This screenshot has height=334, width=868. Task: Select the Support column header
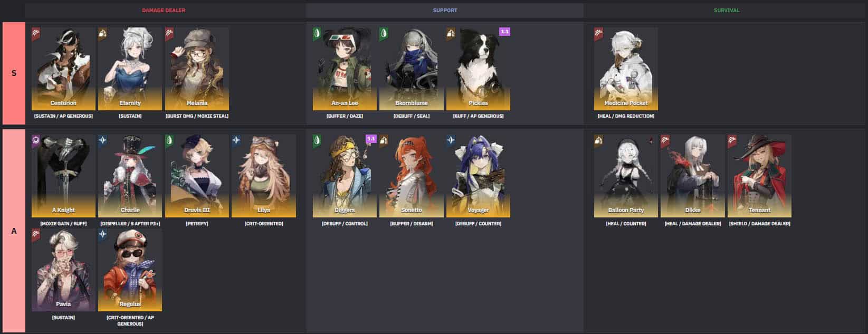click(445, 10)
